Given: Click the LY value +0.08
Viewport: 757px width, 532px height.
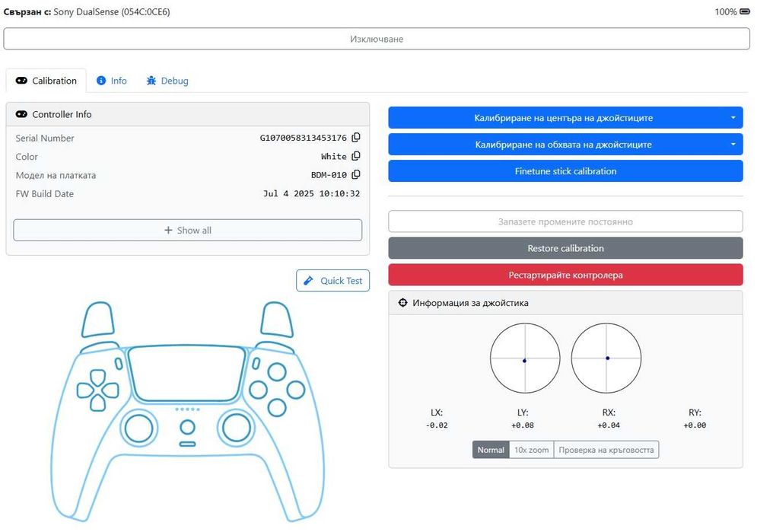Looking at the screenshot, I should 523,425.
